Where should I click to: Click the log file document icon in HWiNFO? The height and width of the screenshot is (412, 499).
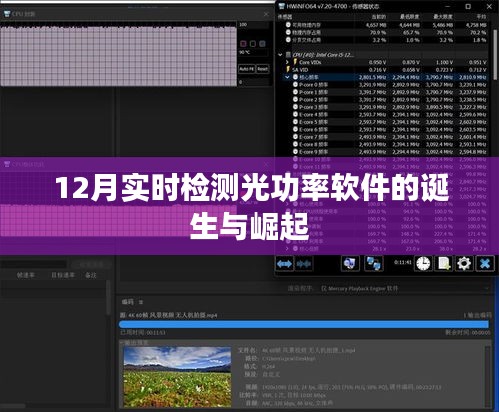pos(444,264)
